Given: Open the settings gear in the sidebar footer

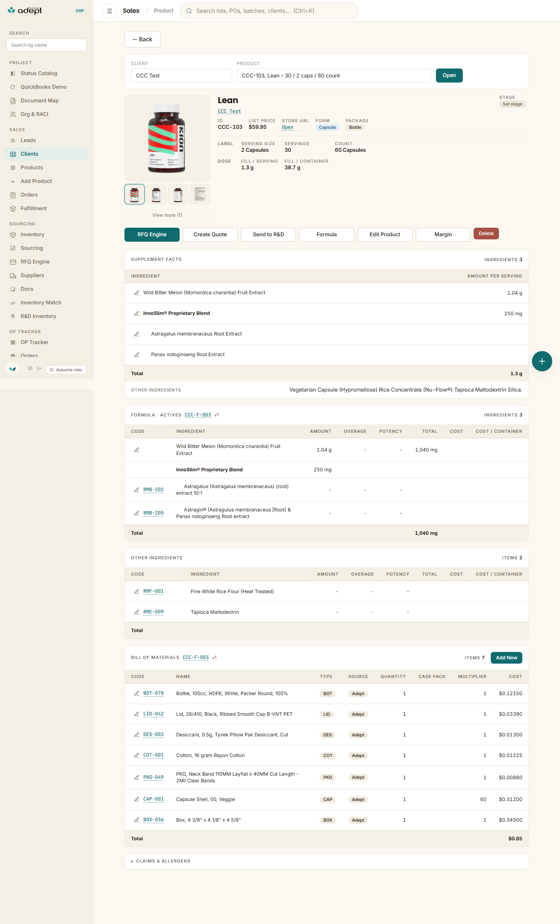Looking at the screenshot, I should 30,368.
